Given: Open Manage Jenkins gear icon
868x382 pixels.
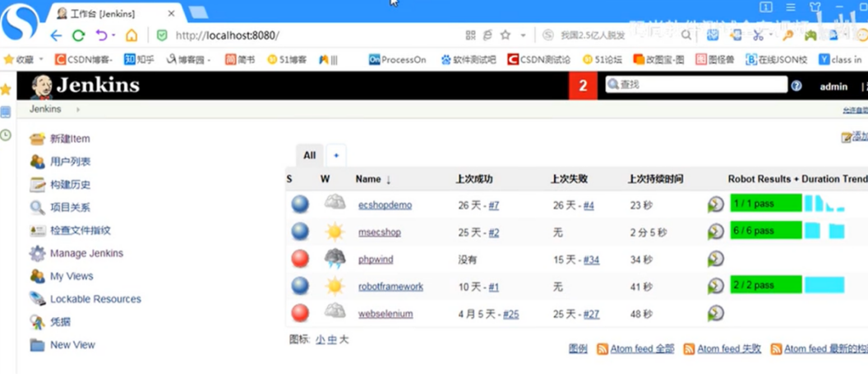Looking at the screenshot, I should click(37, 254).
